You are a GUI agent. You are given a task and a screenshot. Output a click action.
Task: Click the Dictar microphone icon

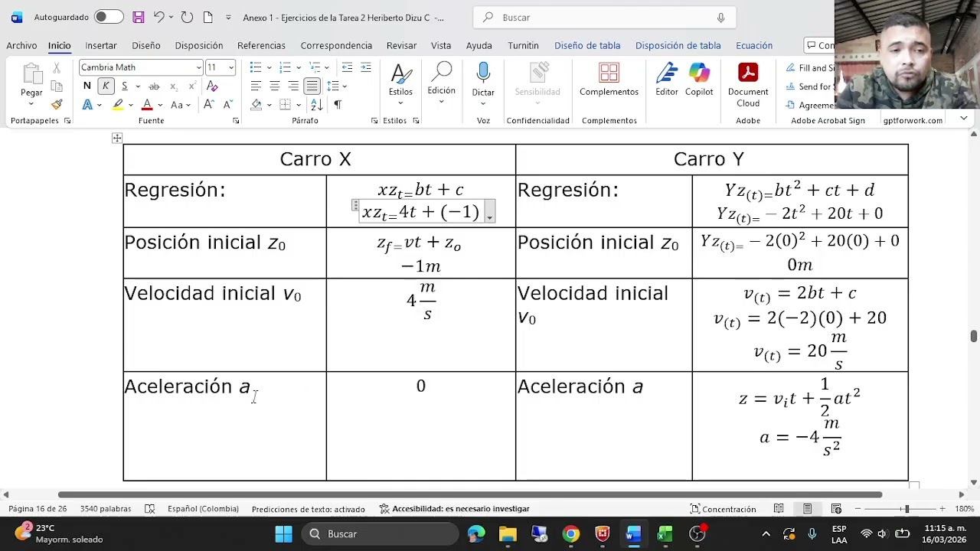click(x=483, y=73)
